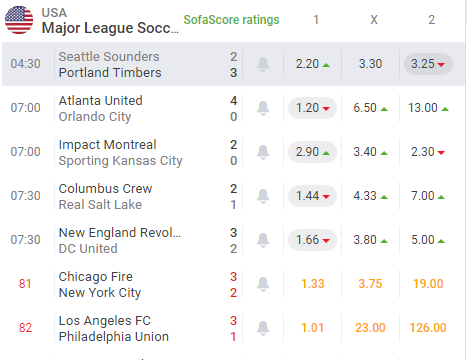Open the SofaScore ratings link
Viewport: 467px width, 360px height.
pyautogui.click(x=231, y=20)
